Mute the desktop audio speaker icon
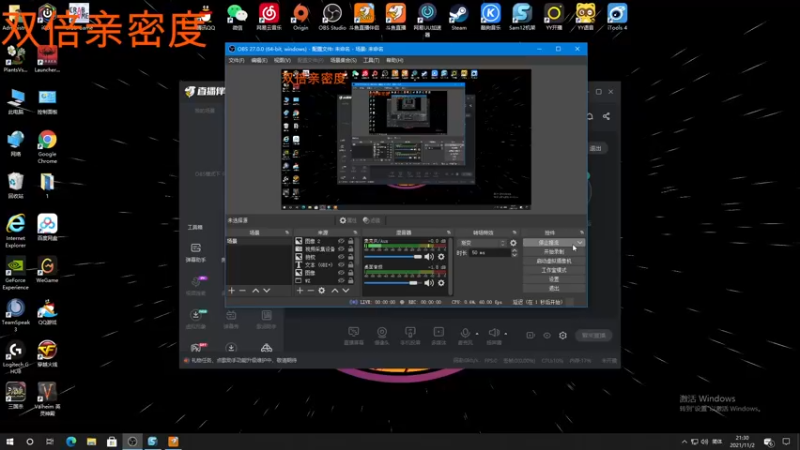Screen dimensions: 800x450 429,283
